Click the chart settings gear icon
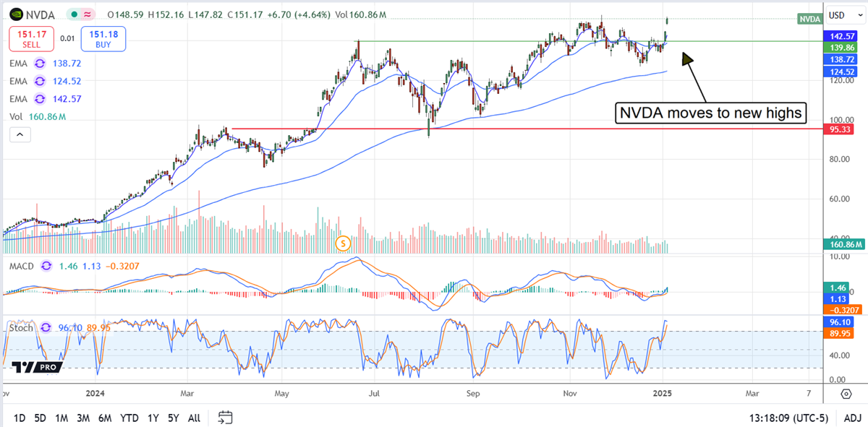Viewport: 868px width, 427px height. click(x=845, y=394)
